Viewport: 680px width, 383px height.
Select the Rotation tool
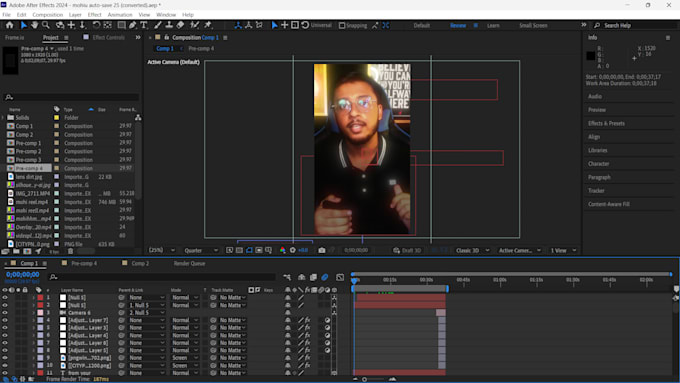(96, 26)
